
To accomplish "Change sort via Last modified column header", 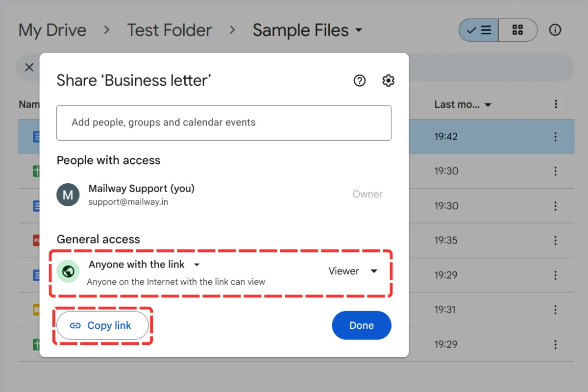I will (462, 104).
